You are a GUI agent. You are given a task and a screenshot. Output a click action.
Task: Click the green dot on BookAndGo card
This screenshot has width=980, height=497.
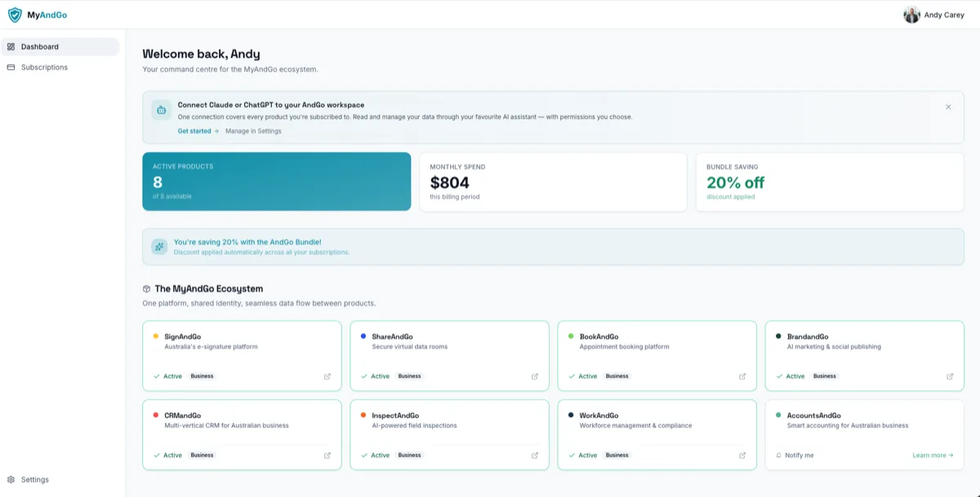(571, 336)
